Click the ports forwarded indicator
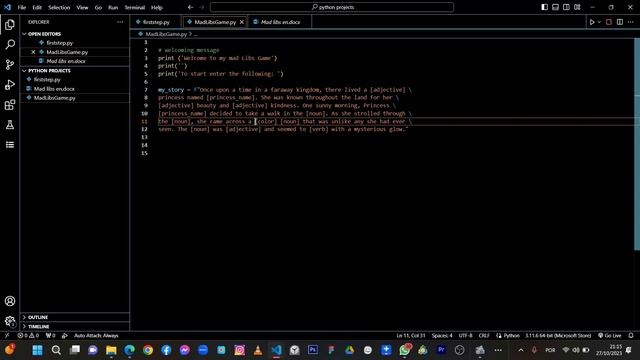The width and height of the screenshot is (640, 360). 51,336
